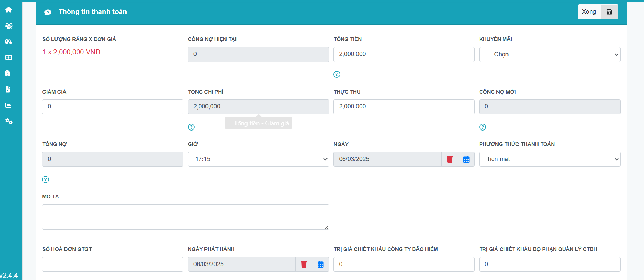The width and height of the screenshot is (644, 280).
Task: Click into the Mô tả text area
Action: pyautogui.click(x=185, y=217)
